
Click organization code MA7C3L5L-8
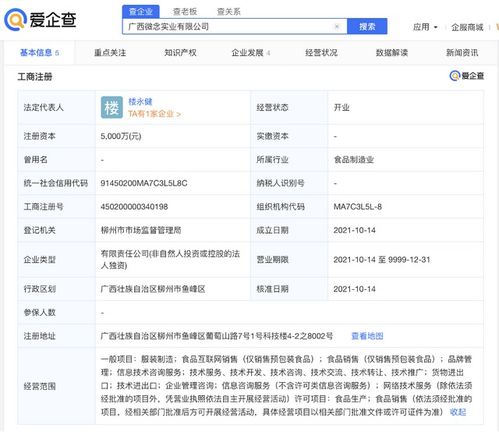358,207
